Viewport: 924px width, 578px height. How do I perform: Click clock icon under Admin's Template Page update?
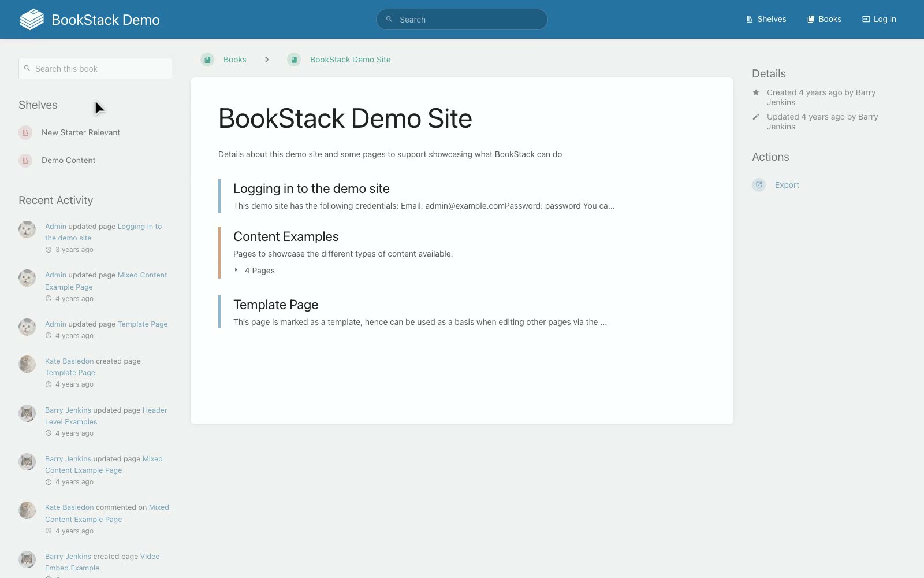click(49, 336)
